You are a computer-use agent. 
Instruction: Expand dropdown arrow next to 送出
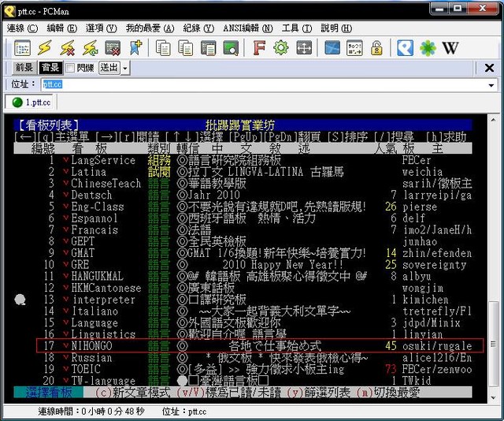click(125, 68)
